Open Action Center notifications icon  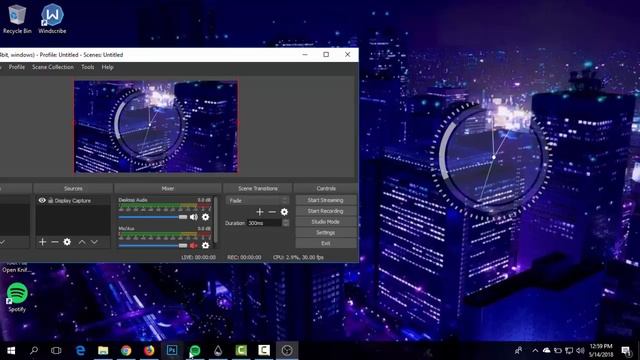[x=625, y=350]
